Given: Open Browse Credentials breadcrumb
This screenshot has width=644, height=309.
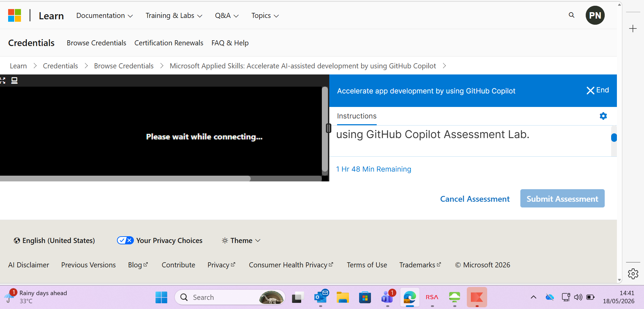Looking at the screenshot, I should pos(124,66).
